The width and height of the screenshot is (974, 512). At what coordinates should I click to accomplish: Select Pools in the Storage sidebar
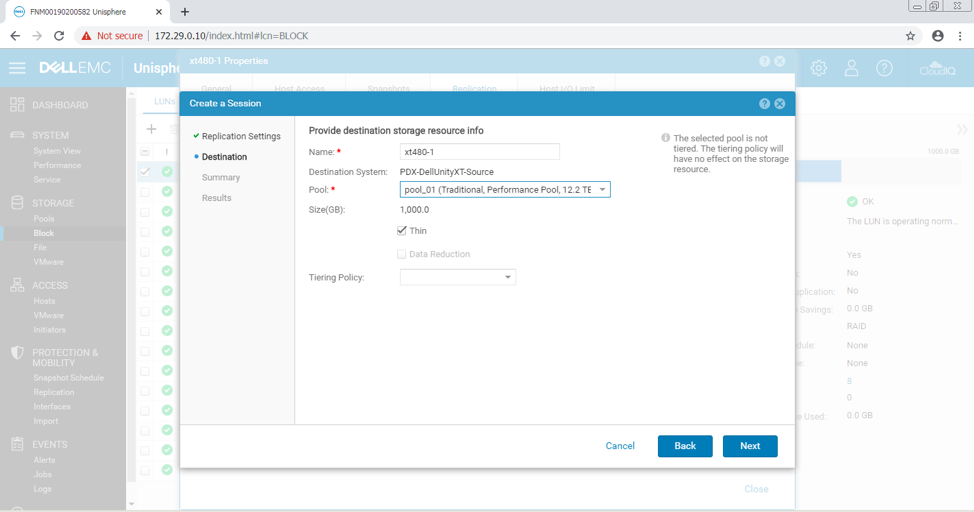point(44,219)
